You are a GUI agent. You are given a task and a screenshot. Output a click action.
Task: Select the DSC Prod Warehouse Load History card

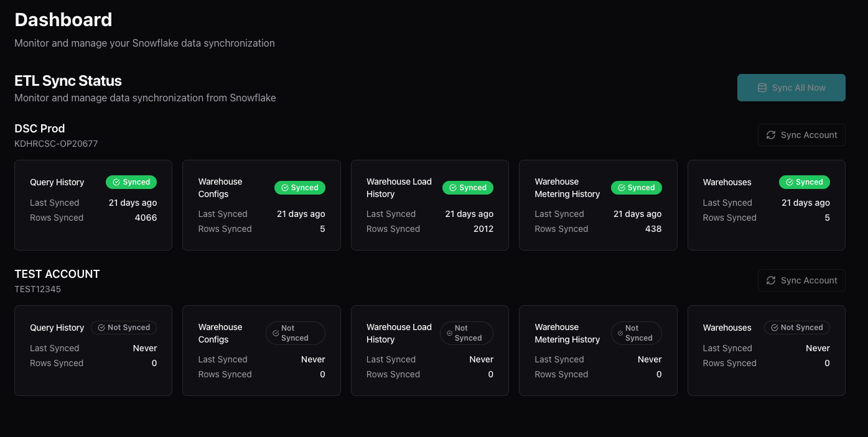pyautogui.click(x=429, y=205)
